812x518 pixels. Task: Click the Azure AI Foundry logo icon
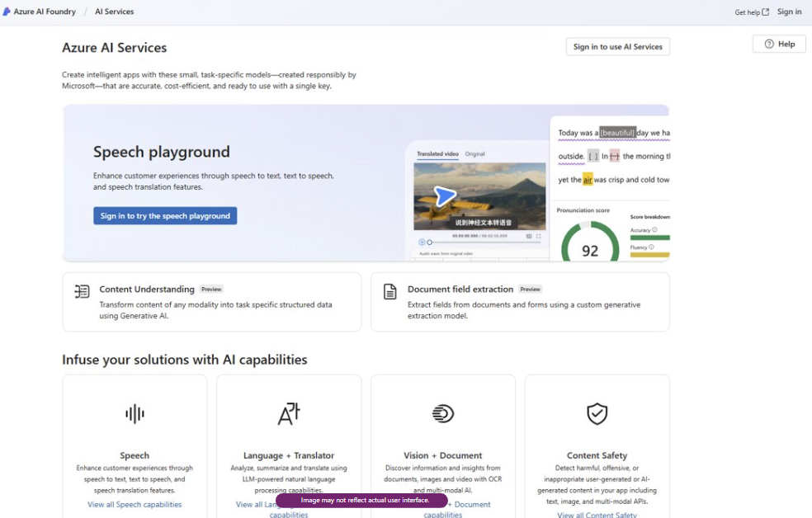point(7,12)
